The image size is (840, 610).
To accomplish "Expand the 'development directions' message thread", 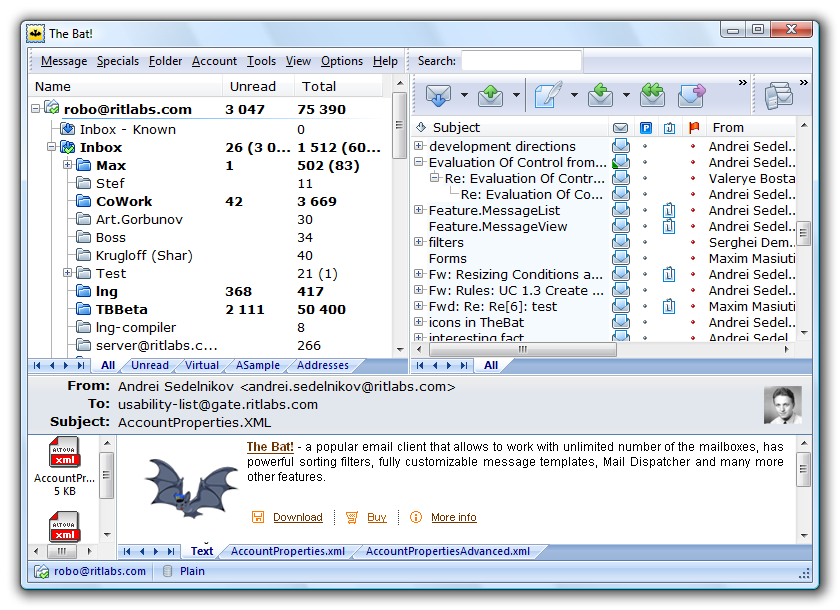I will coord(419,147).
